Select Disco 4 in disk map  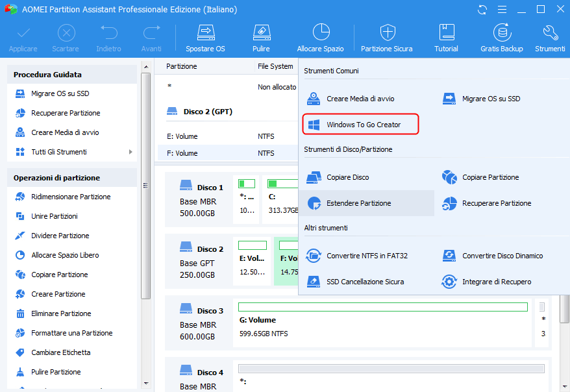(199, 376)
